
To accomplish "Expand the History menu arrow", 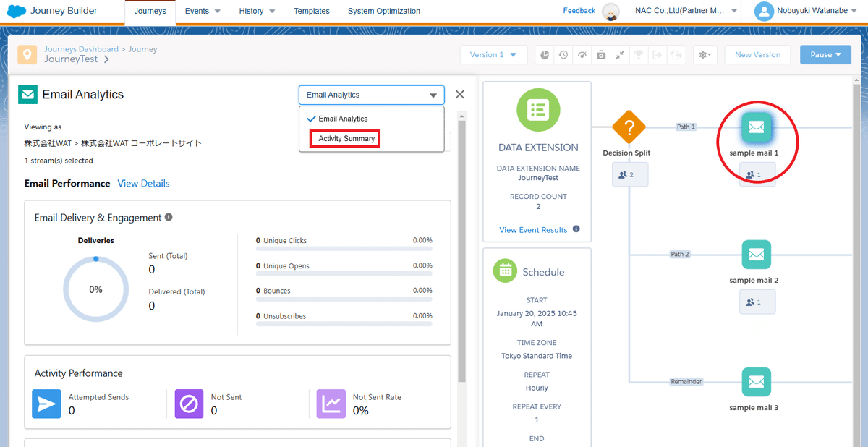I will click(272, 12).
